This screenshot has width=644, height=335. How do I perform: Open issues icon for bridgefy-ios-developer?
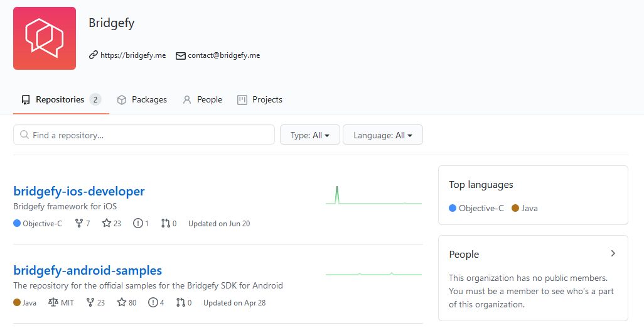coord(138,223)
